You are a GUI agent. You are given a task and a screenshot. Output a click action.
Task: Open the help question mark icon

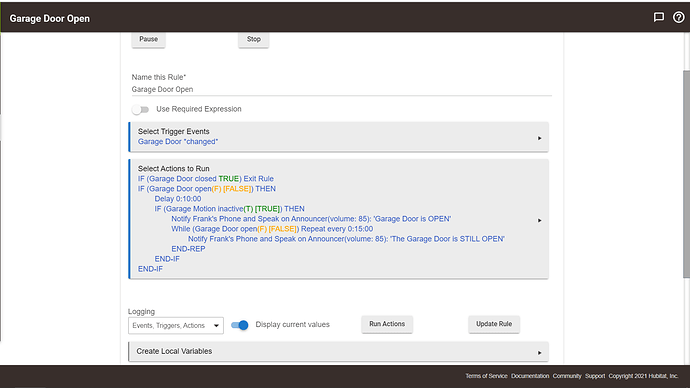click(x=679, y=17)
